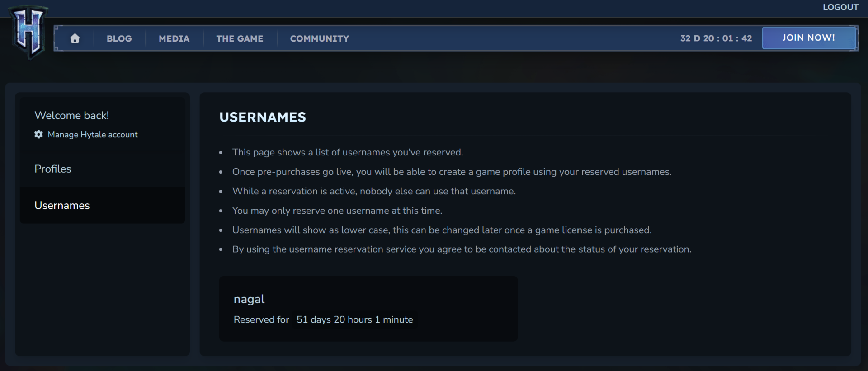This screenshot has width=868, height=371.
Task: Click the Hytale shield logo
Action: click(x=29, y=33)
